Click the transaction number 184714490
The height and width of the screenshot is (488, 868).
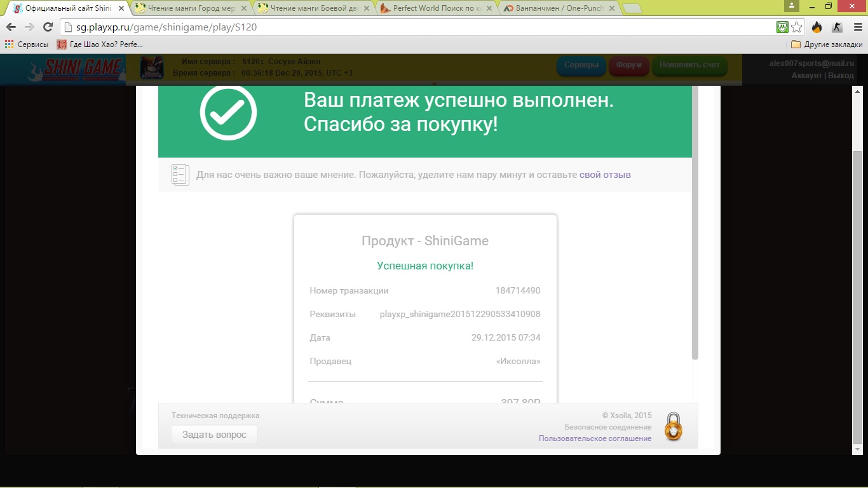click(518, 291)
